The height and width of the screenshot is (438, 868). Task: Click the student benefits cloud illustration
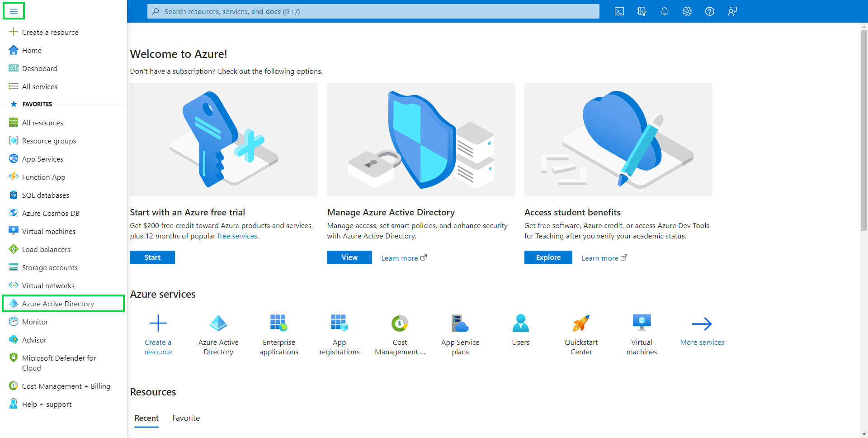[x=618, y=140]
